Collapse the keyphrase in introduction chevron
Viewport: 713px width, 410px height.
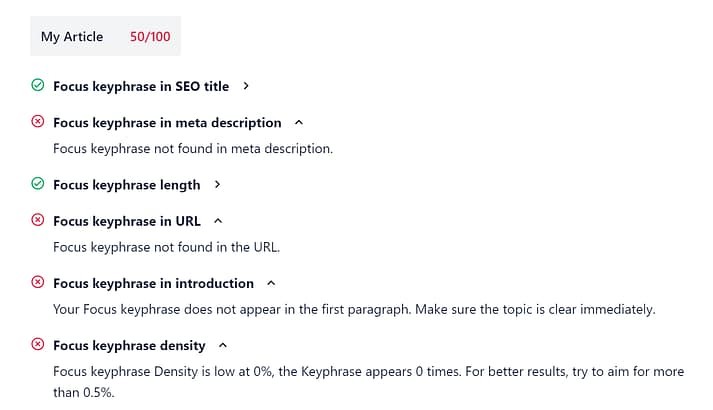click(x=271, y=283)
